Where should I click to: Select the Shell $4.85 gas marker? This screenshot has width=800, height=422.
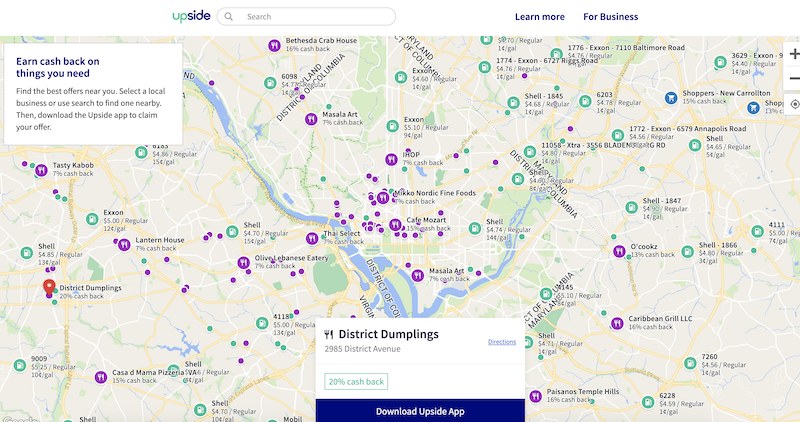pyautogui.click(x=27, y=253)
